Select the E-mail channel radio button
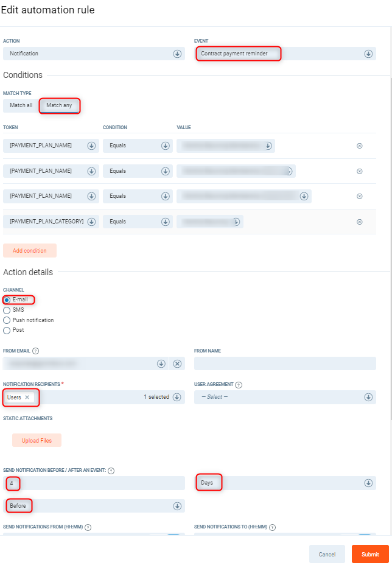Image resolution: width=392 pixels, height=568 pixels. coord(7,300)
